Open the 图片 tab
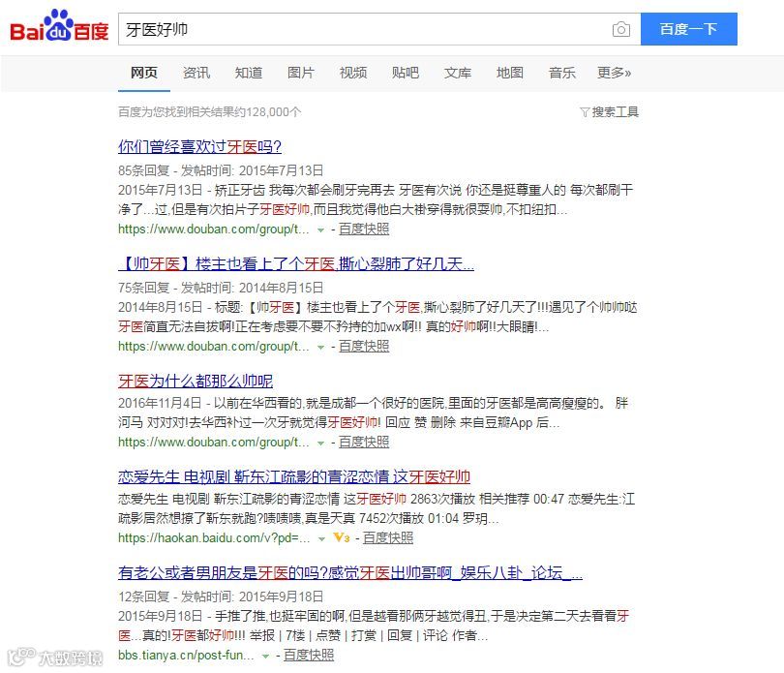This screenshot has height=673, width=784. (x=300, y=73)
